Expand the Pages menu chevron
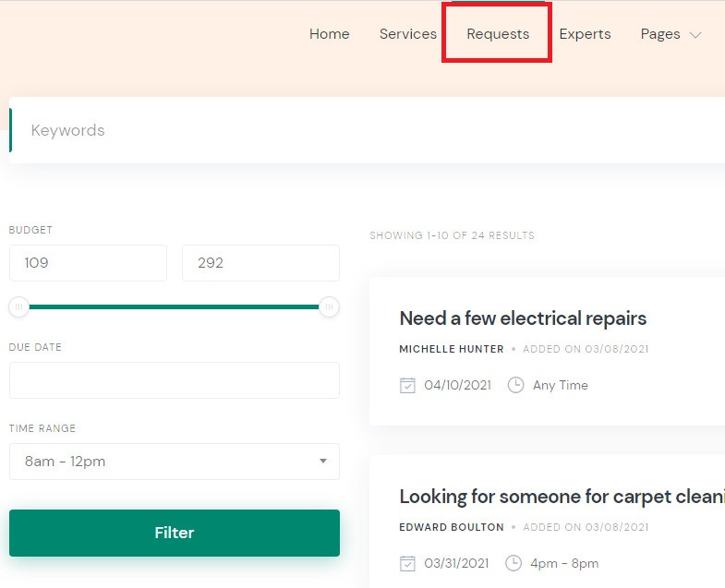Screen dimensions: 725x588 [695, 35]
